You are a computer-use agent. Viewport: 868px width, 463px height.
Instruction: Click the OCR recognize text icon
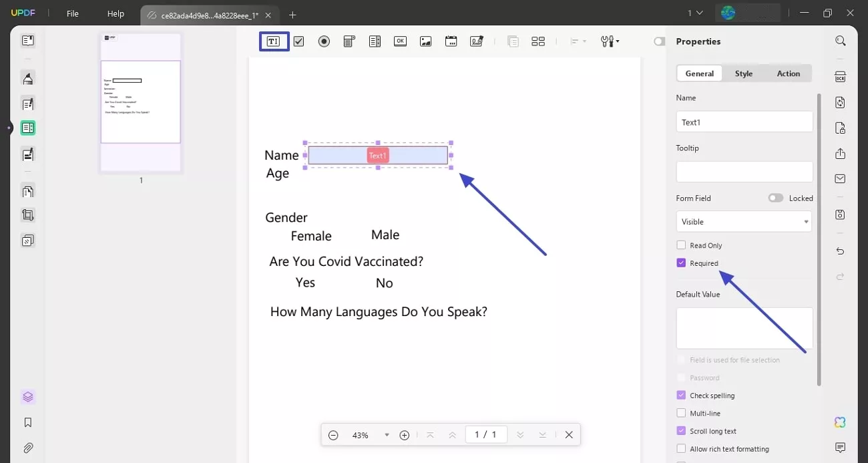pyautogui.click(x=840, y=77)
